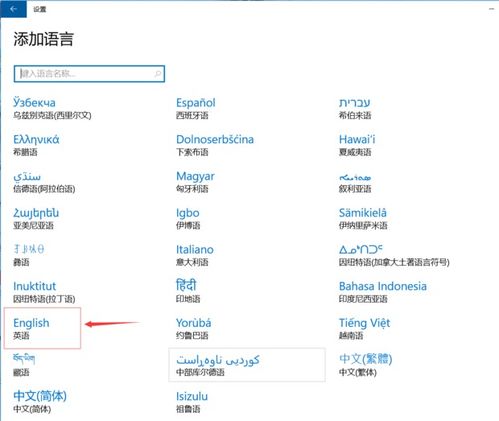Click the back arrow button

tap(13, 9)
